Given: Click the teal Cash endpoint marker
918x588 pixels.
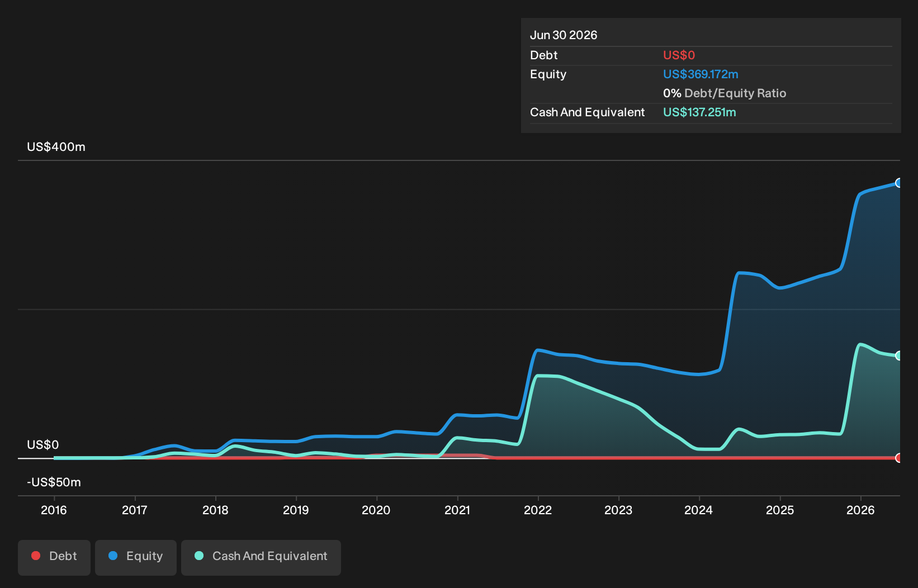Looking at the screenshot, I should [x=899, y=355].
